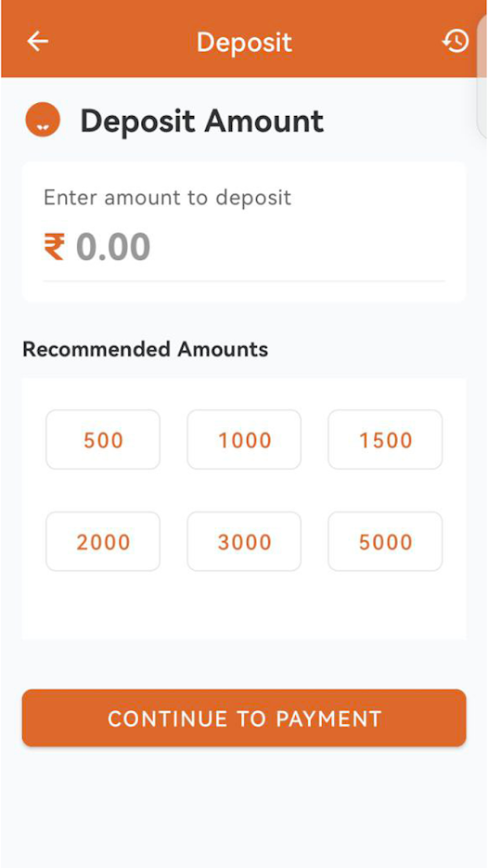Screen dimensions: 488x868
Task: Click the Deposit title in header
Action: click(244, 43)
